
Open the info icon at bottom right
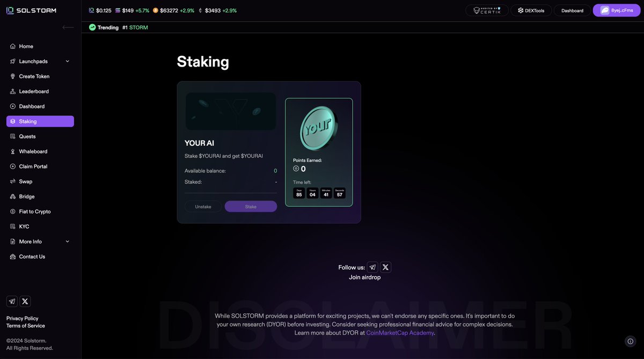(x=630, y=341)
